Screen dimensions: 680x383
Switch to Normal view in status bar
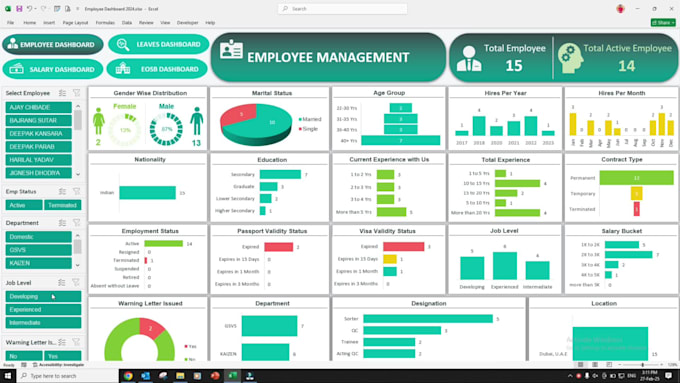pyautogui.click(x=581, y=365)
